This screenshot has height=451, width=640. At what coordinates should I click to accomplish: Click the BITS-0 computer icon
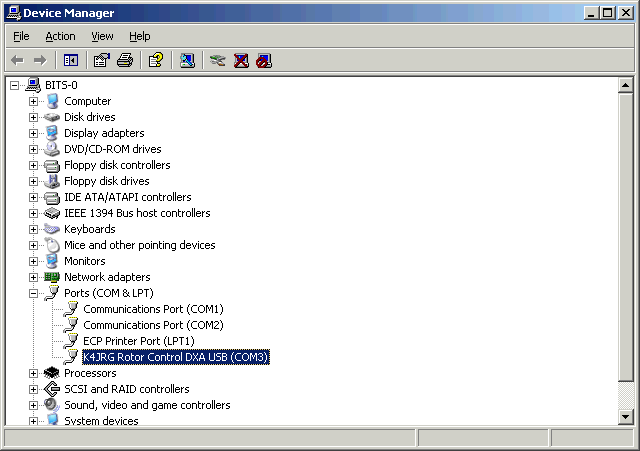pyautogui.click(x=33, y=85)
